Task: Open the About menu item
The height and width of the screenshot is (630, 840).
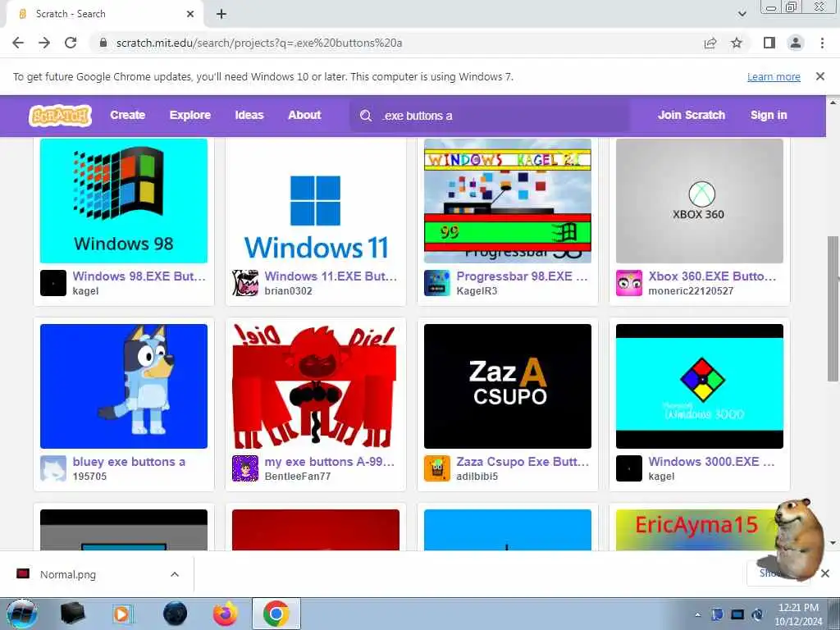Action: coord(304,115)
